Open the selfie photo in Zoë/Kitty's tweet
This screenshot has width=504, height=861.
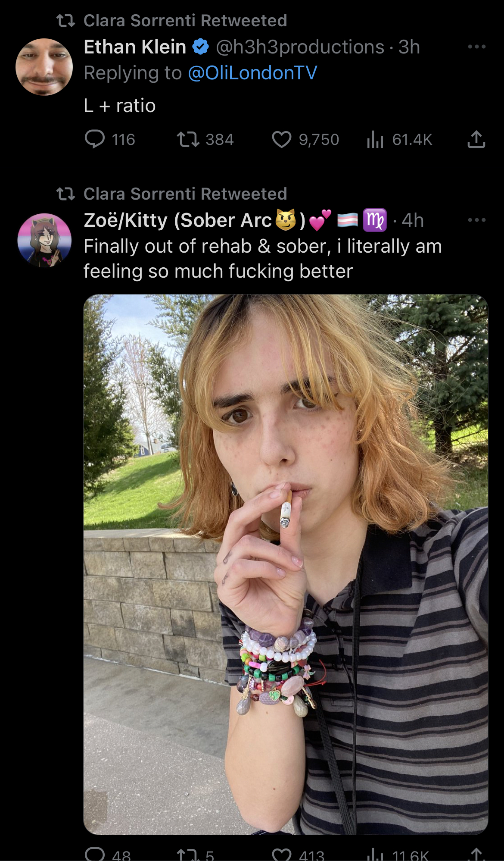tap(286, 564)
